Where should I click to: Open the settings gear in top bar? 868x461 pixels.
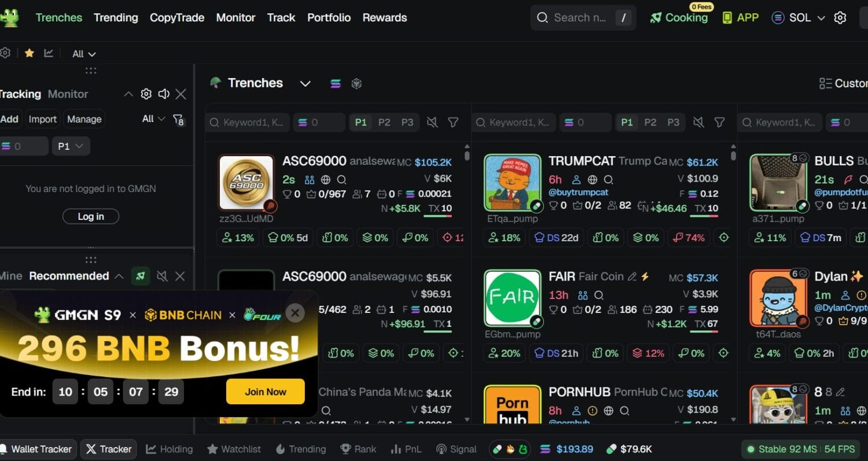(840, 18)
